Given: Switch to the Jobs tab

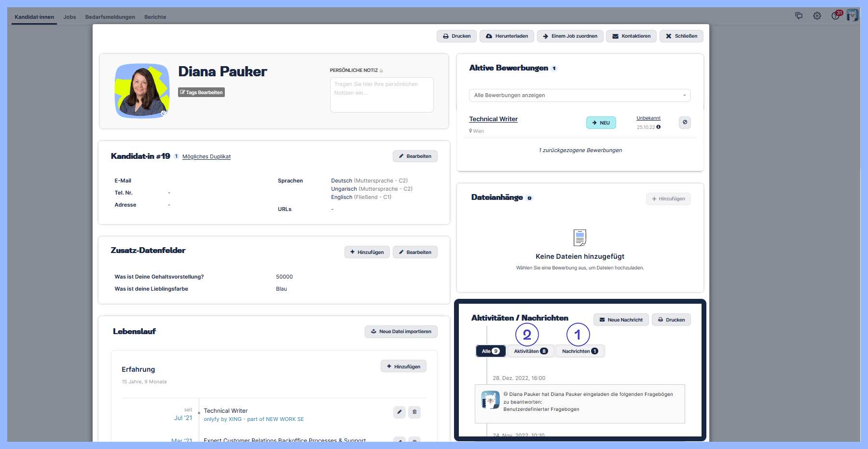Looking at the screenshot, I should pos(69,17).
